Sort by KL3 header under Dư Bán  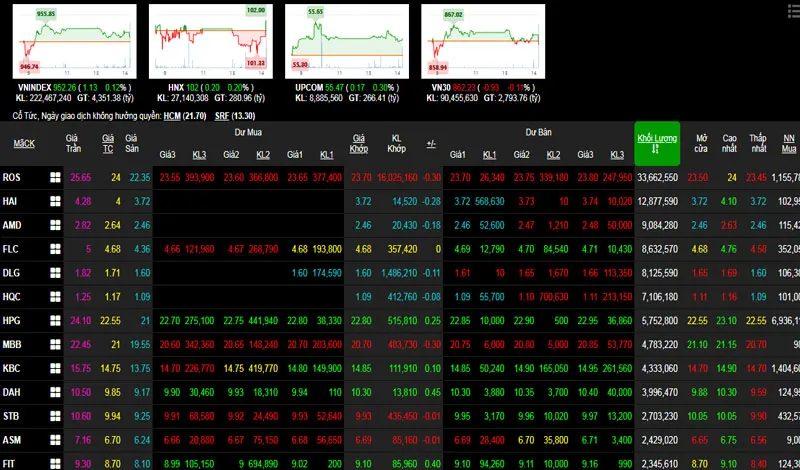tap(617, 155)
